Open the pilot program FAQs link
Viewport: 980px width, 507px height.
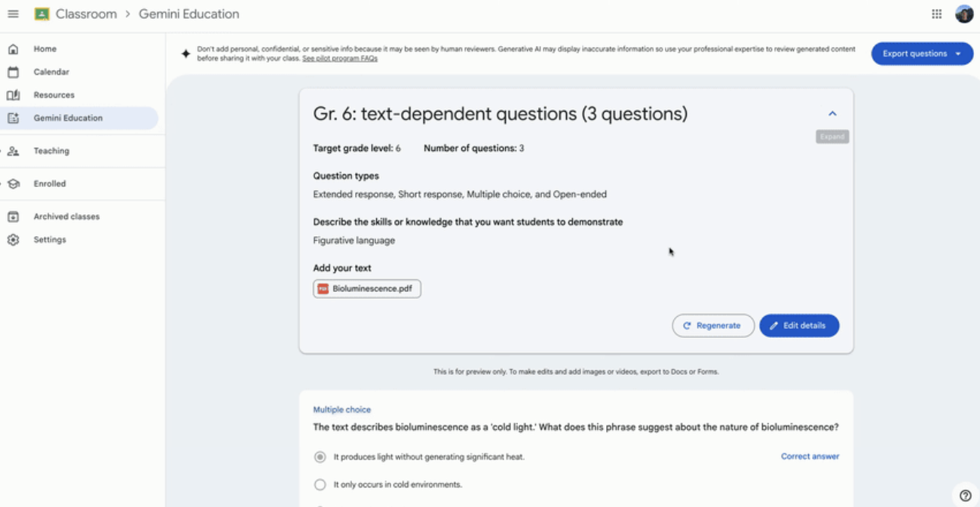point(339,58)
